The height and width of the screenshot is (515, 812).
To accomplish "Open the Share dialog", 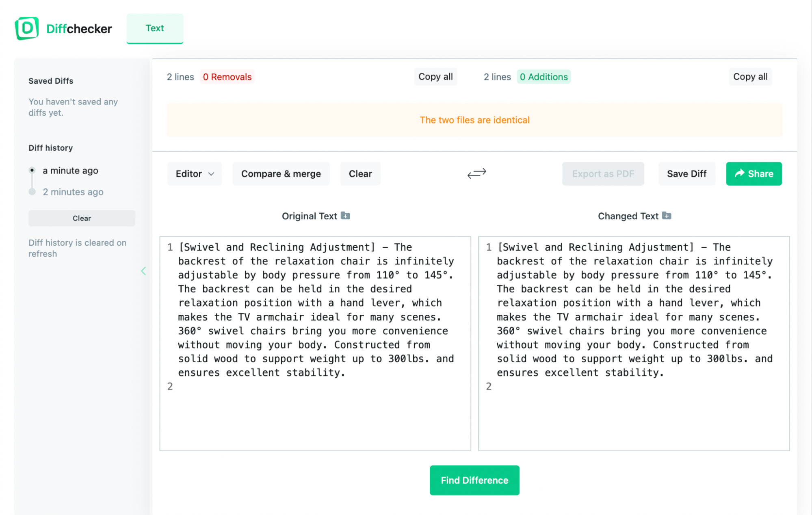I will click(x=754, y=173).
